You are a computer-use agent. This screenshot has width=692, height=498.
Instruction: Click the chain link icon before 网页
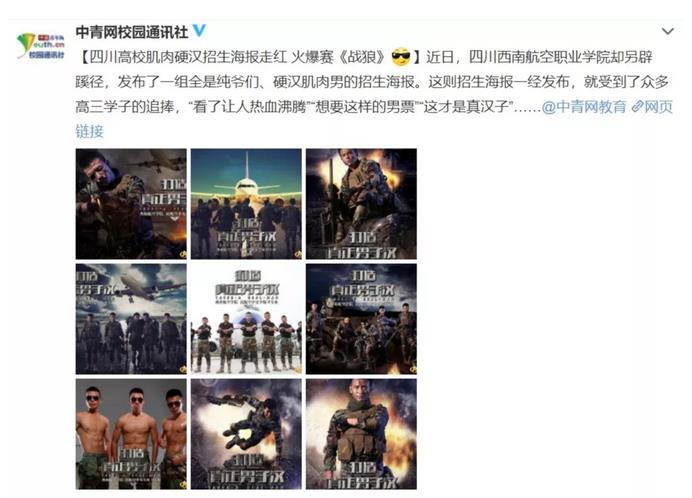637,106
